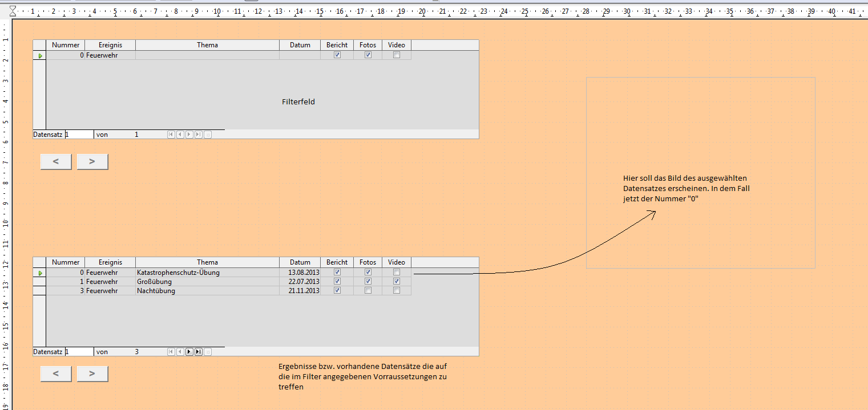Click empty Thema cell in the filter table row

point(208,55)
